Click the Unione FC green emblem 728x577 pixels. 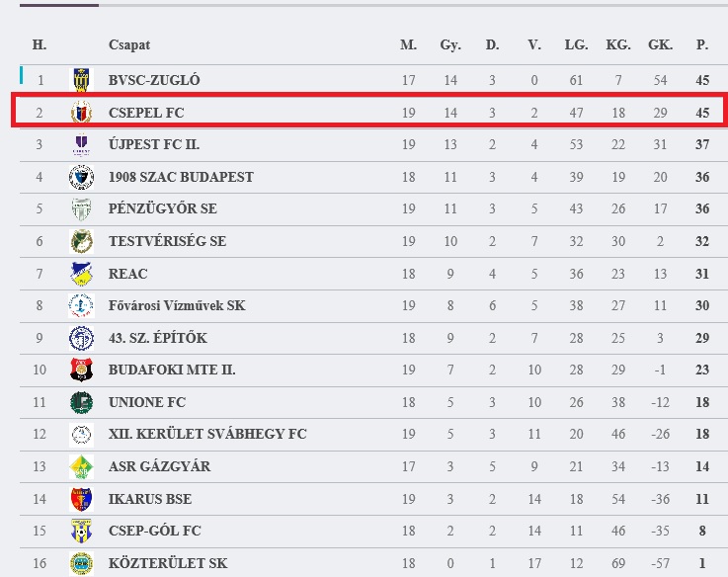[x=81, y=402]
